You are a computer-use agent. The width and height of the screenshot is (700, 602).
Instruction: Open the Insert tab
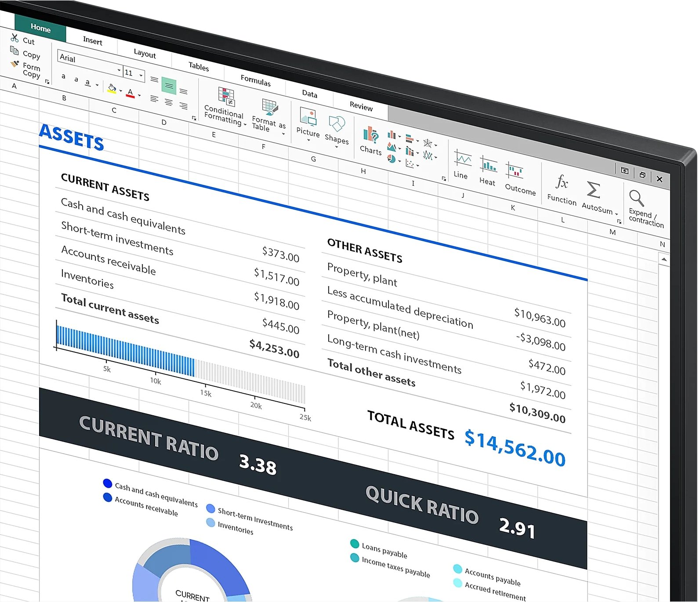93,41
